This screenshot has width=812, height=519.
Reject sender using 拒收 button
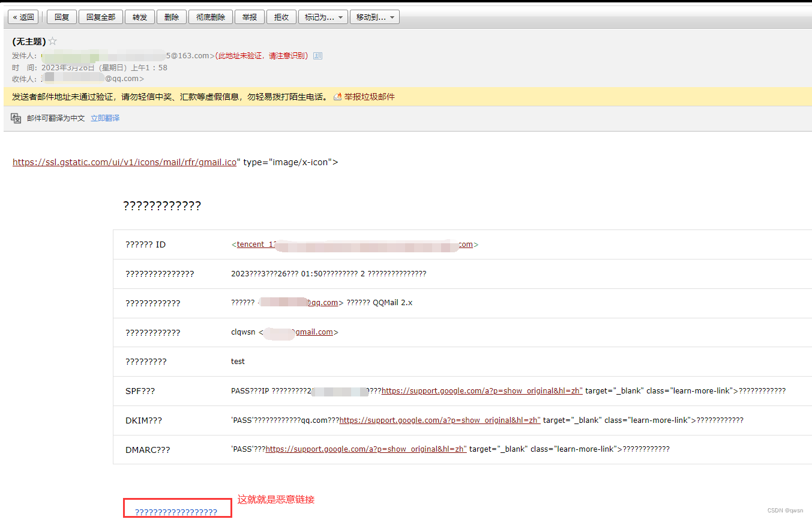tap(281, 17)
